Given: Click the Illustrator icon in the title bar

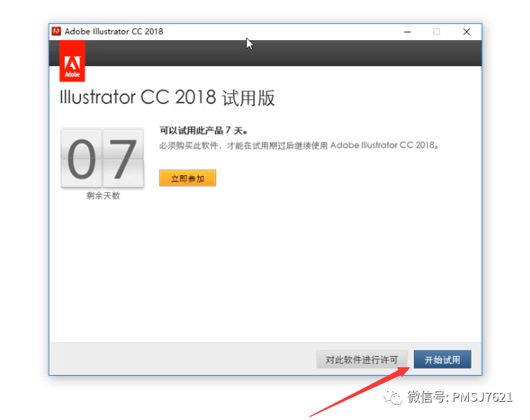Looking at the screenshot, I should point(56,32).
